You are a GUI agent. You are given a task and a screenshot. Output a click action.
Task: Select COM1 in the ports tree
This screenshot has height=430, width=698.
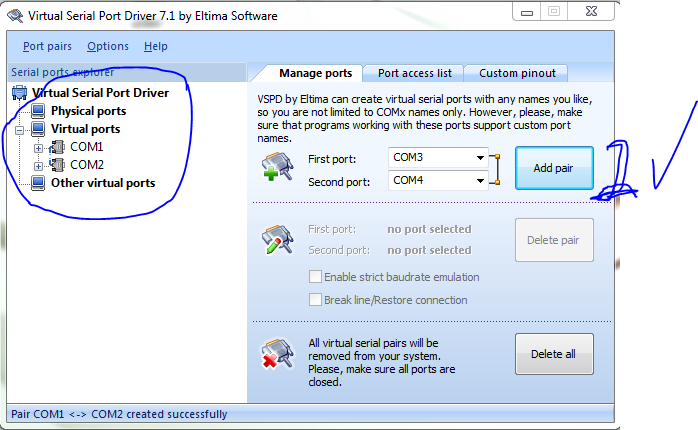click(x=87, y=147)
